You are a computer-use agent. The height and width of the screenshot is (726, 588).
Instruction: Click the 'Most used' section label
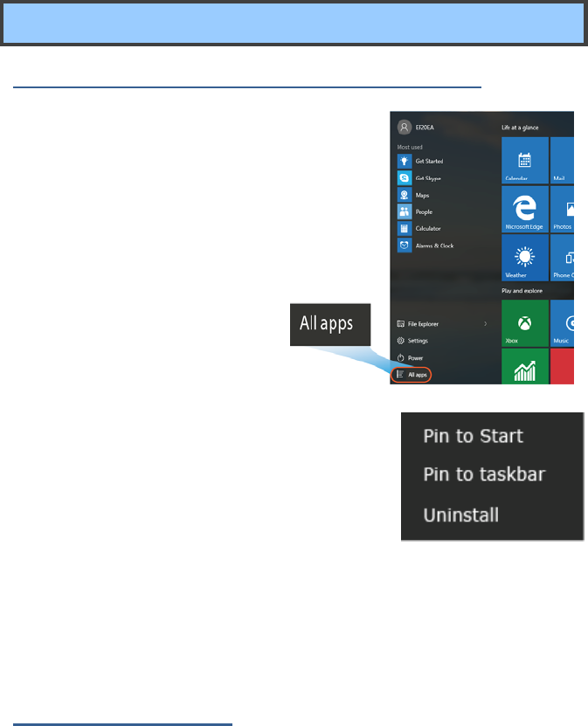[410, 148]
